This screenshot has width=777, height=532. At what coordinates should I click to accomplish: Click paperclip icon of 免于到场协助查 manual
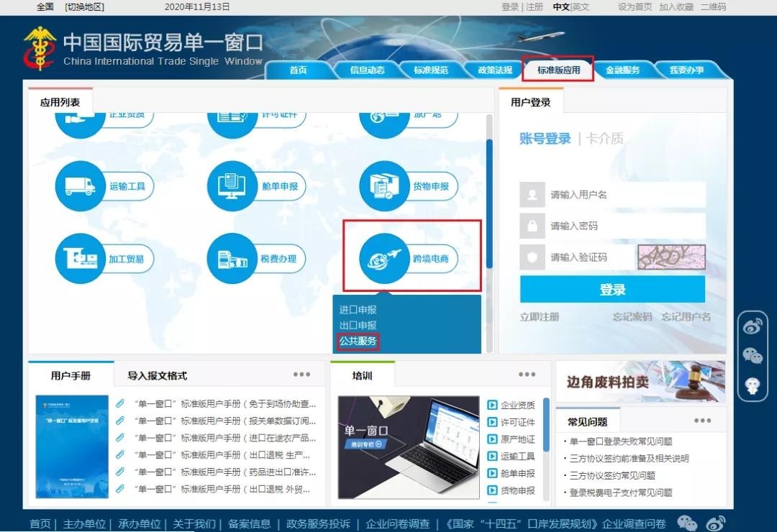pos(120,404)
